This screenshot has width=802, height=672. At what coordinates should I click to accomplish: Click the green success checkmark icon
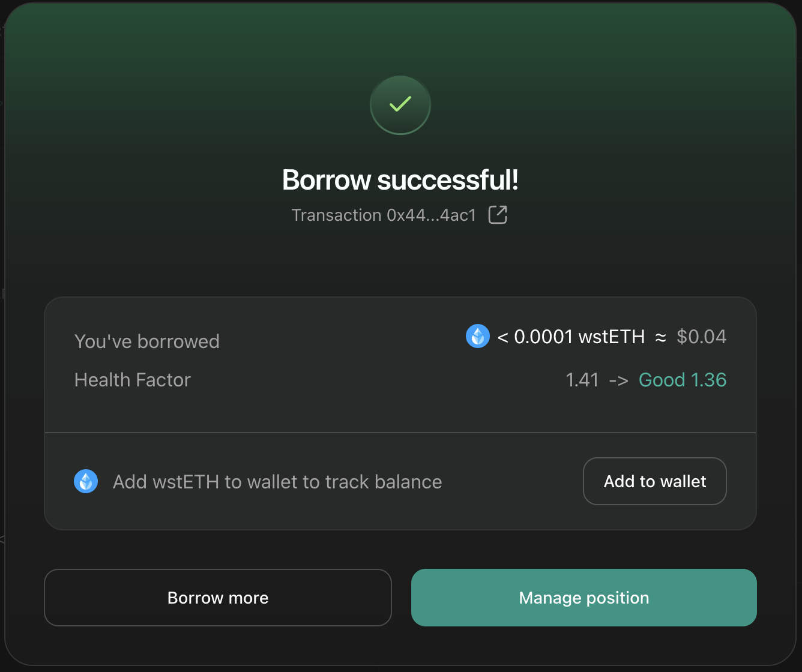click(400, 105)
